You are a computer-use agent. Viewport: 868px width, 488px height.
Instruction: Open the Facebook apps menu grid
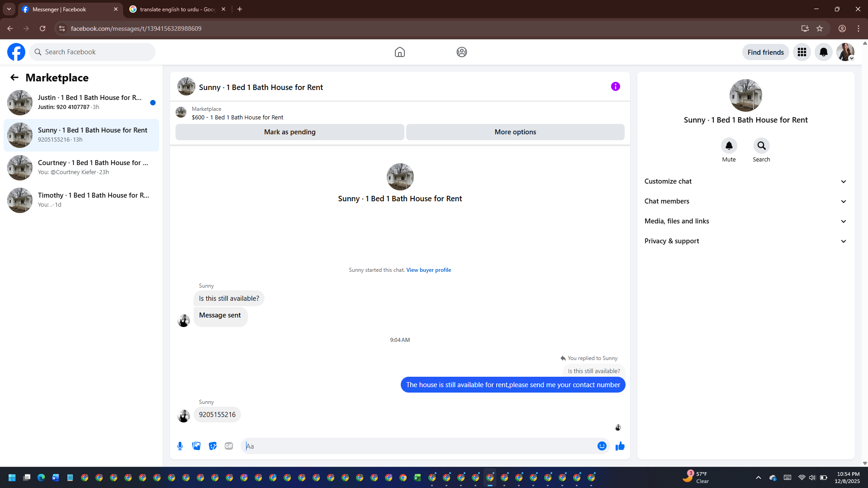[802, 52]
